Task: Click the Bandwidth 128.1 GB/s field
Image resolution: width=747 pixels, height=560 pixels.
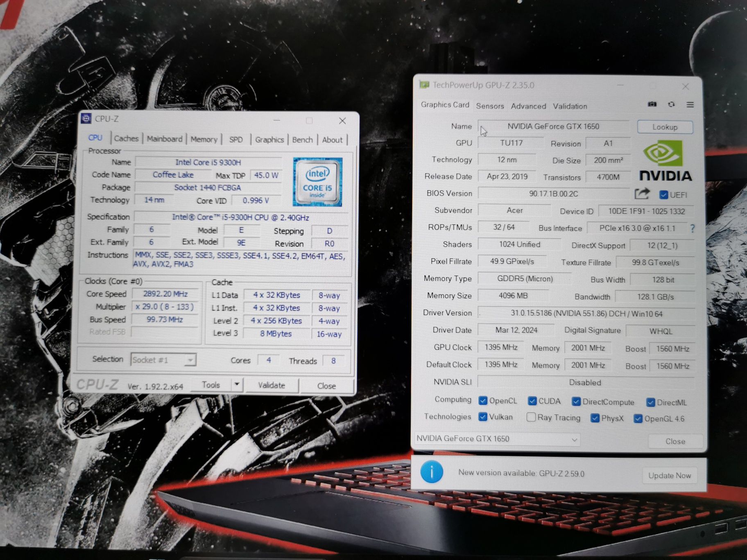Action: [655, 297]
